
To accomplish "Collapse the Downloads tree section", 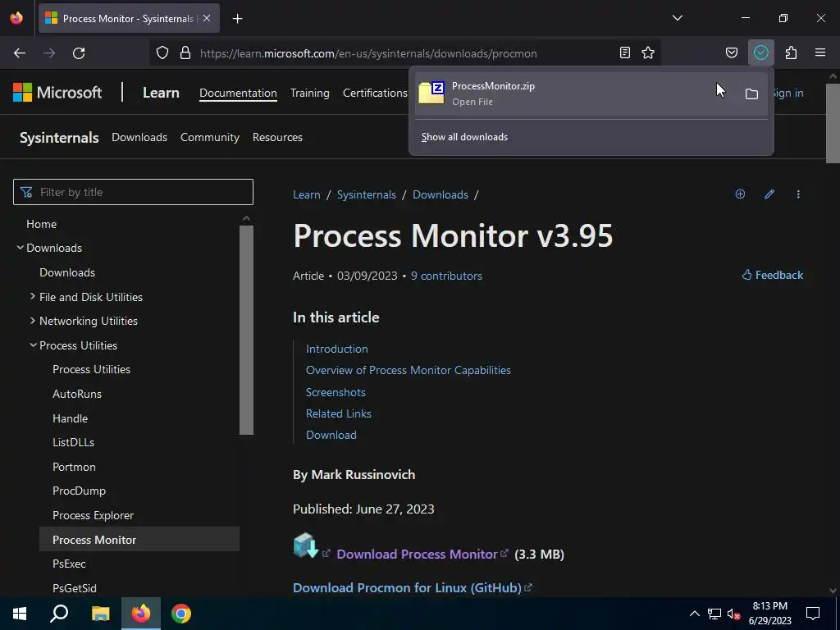I will coord(20,248).
